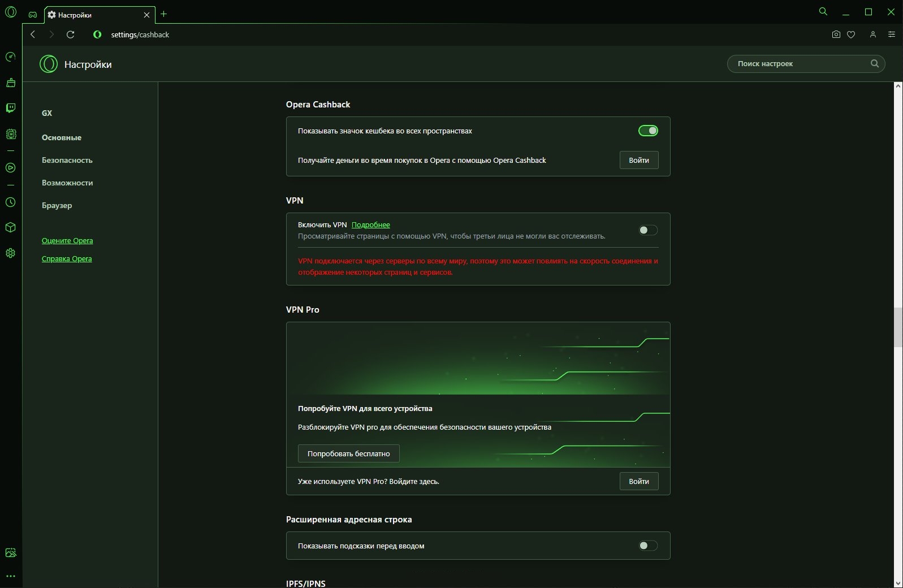Open a new tab with plus button
This screenshot has width=903, height=588.
point(164,14)
